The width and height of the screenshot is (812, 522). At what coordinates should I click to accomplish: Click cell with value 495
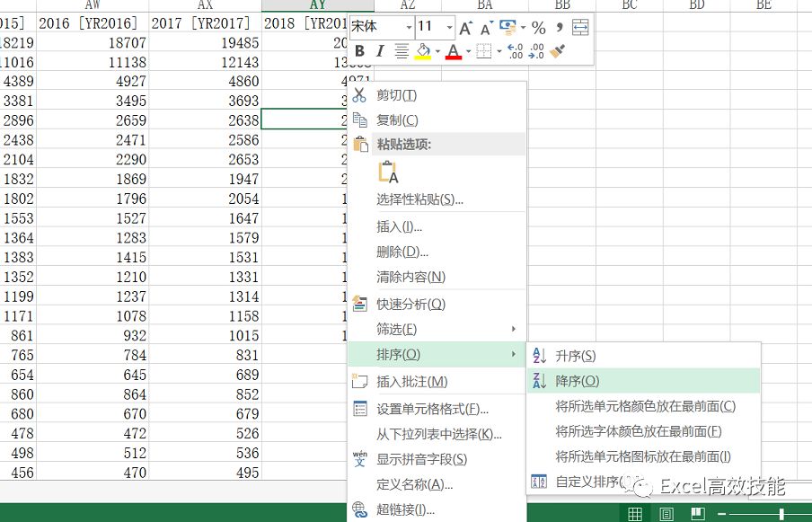(205, 473)
